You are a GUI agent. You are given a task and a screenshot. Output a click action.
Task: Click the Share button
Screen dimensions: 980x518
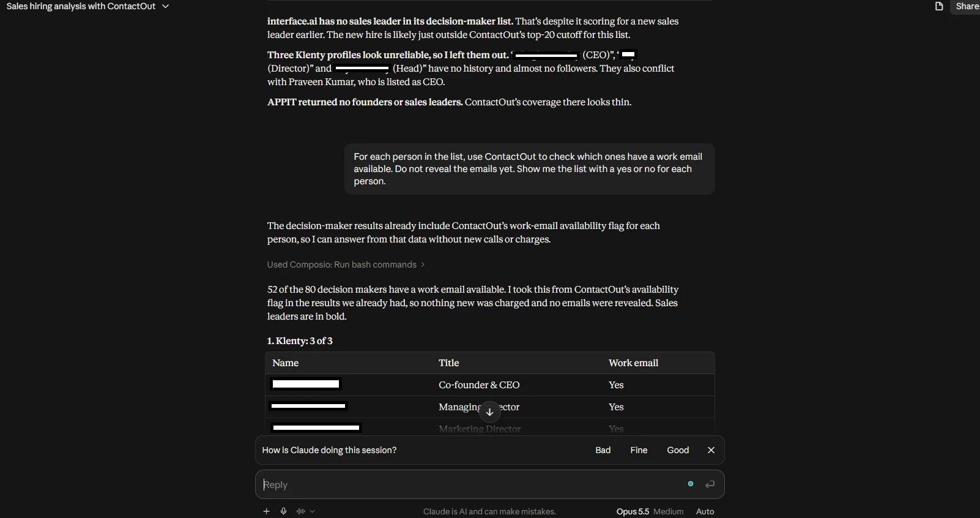[x=967, y=6]
